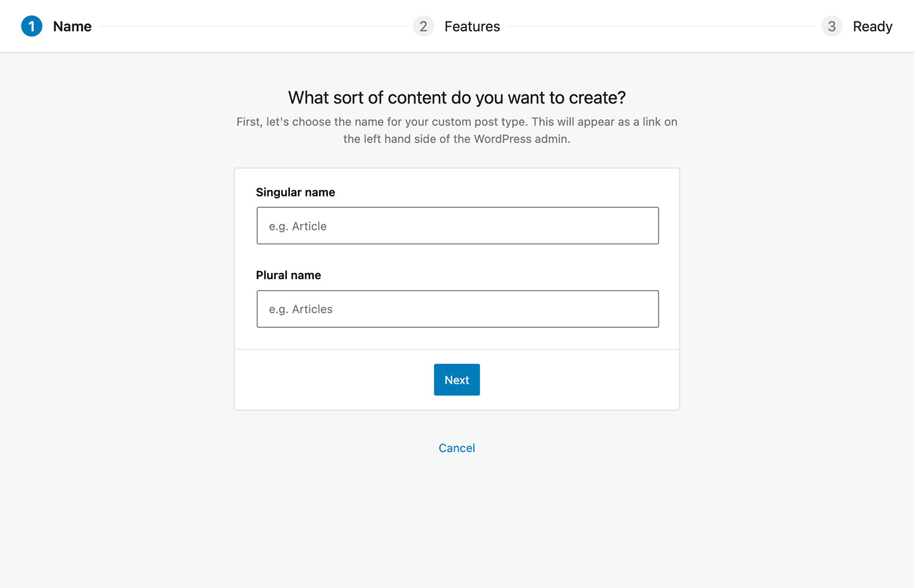
Task: Click inside the Plural name field
Action: click(457, 309)
